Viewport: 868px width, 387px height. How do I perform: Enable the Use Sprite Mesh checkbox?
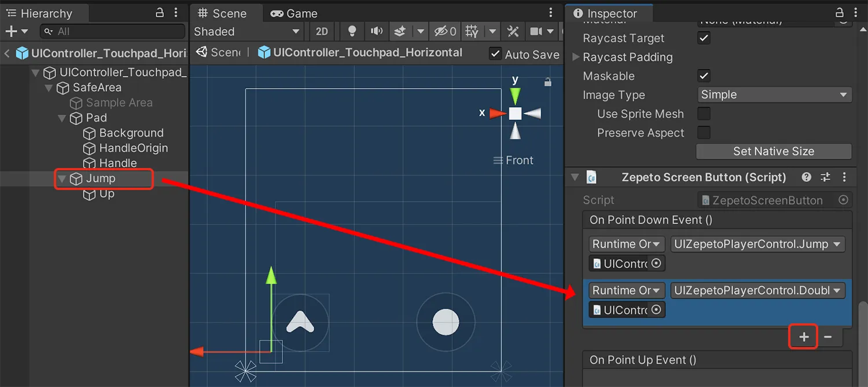[704, 114]
